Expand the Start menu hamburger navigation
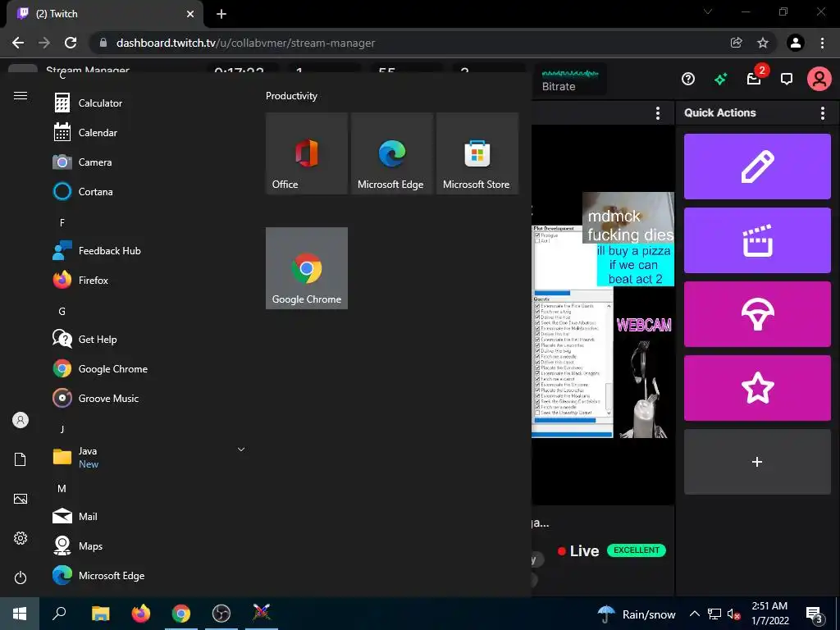This screenshot has width=840, height=630. coord(21,95)
